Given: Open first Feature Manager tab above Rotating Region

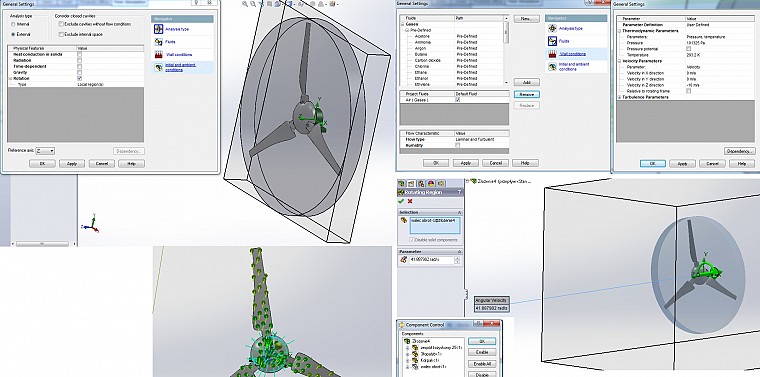Looking at the screenshot, I should pyautogui.click(x=401, y=184).
